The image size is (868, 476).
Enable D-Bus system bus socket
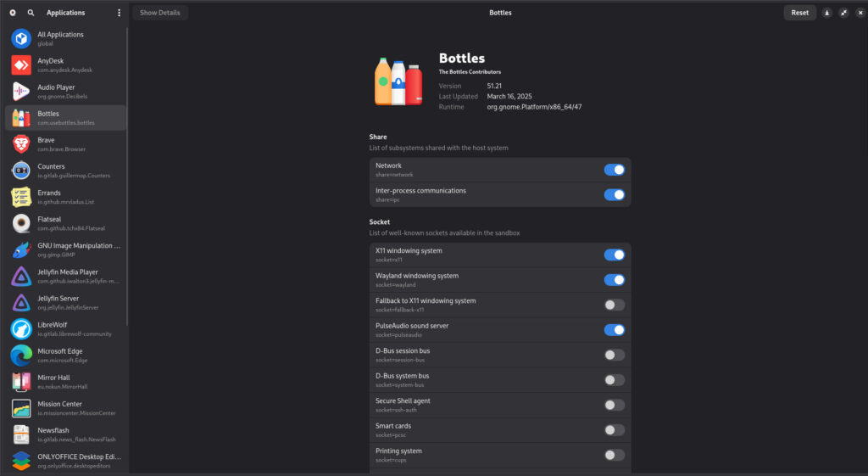coord(615,379)
